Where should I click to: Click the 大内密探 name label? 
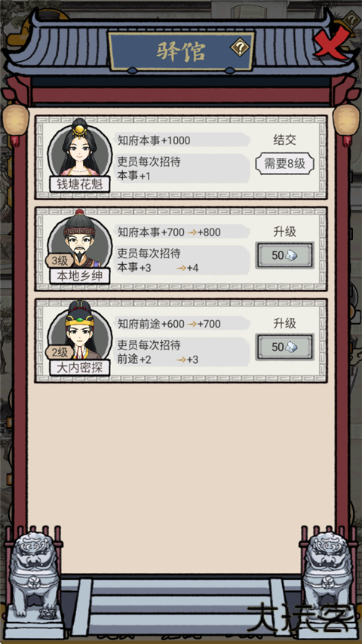(80, 368)
